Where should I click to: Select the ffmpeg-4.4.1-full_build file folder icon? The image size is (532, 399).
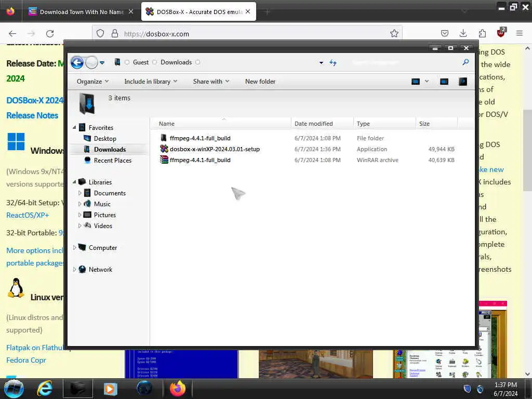(164, 138)
